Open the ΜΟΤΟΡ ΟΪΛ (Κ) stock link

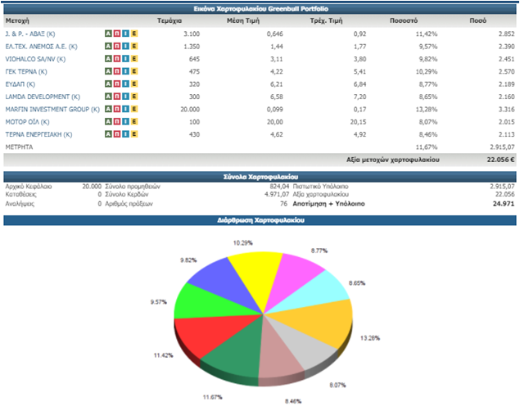tap(27, 122)
